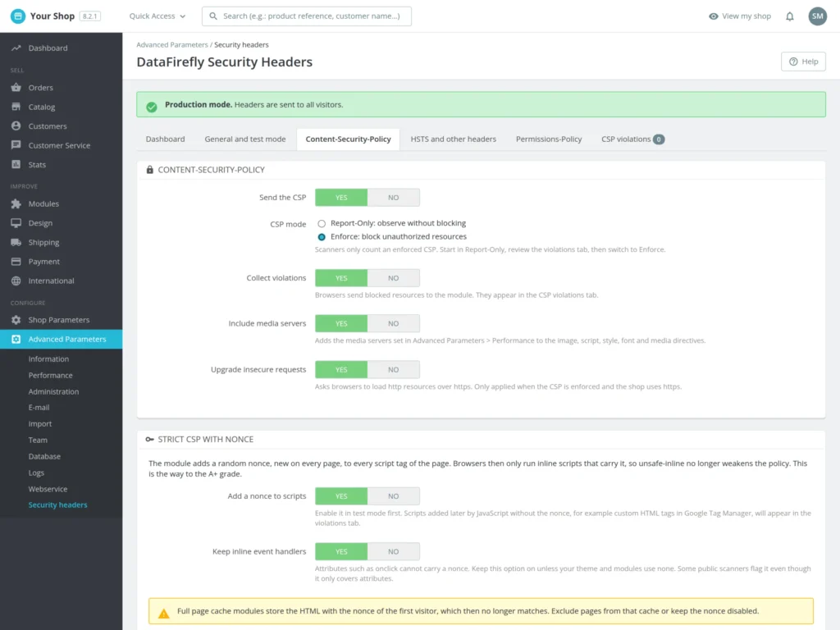Click the International globe icon
This screenshot has height=630, width=840.
(x=16, y=281)
